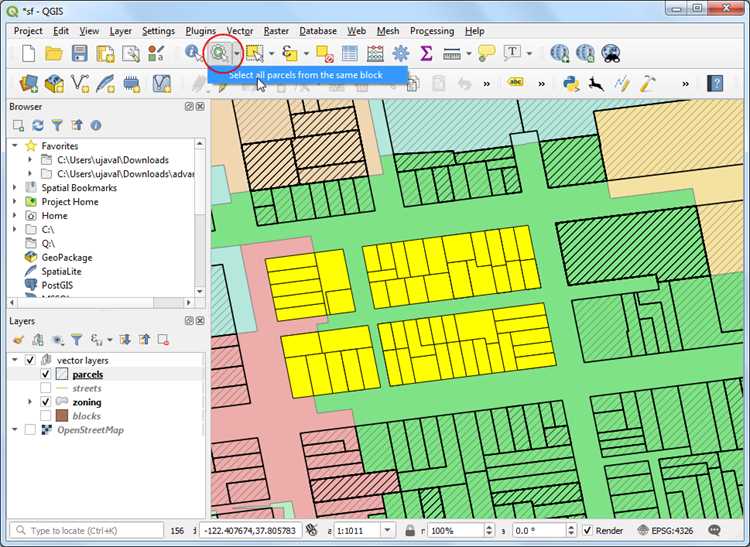This screenshot has width=750, height=547.
Task: Open a project with the folder icon
Action: 54,54
